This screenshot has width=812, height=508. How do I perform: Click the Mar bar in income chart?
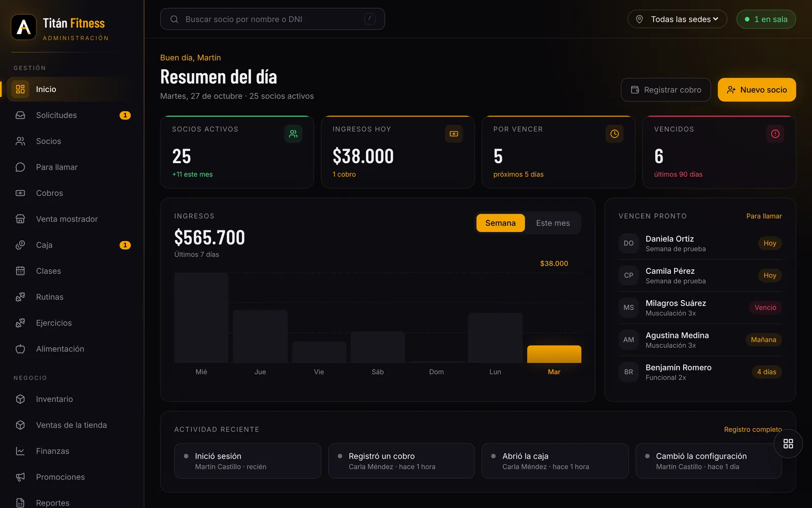[554, 354]
